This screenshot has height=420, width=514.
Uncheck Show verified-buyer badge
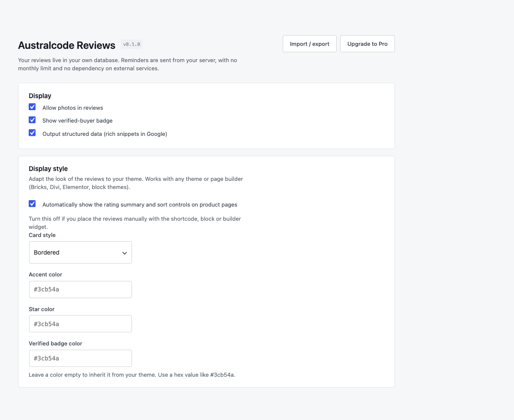[x=32, y=120]
